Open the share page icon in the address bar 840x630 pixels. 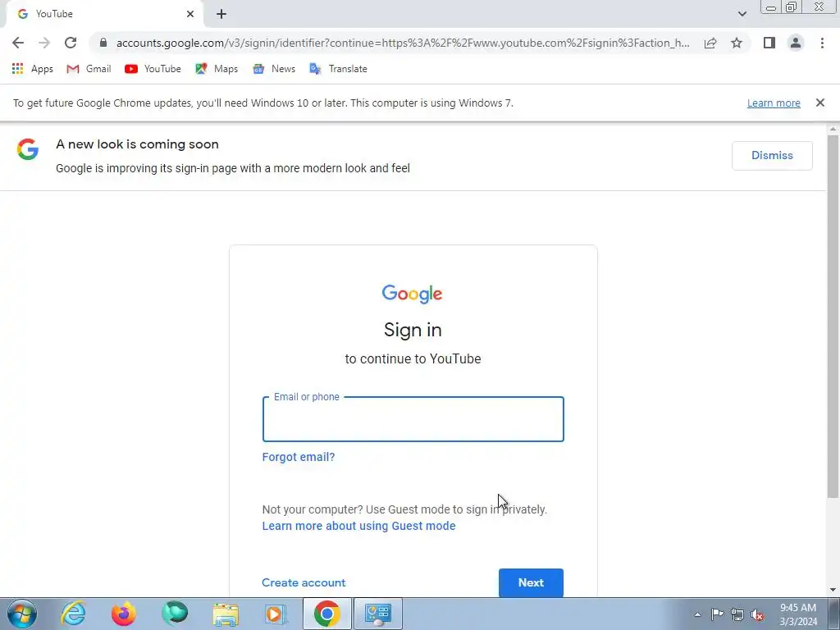click(710, 43)
